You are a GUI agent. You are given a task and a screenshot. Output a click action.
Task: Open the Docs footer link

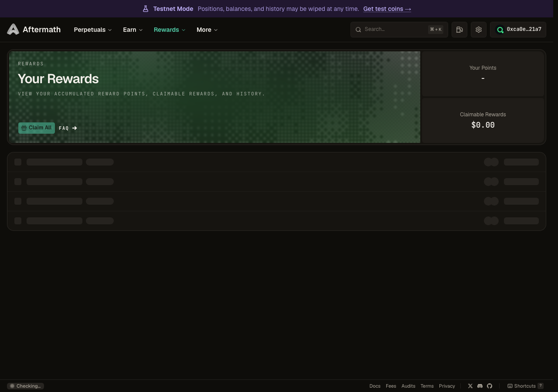(375, 386)
